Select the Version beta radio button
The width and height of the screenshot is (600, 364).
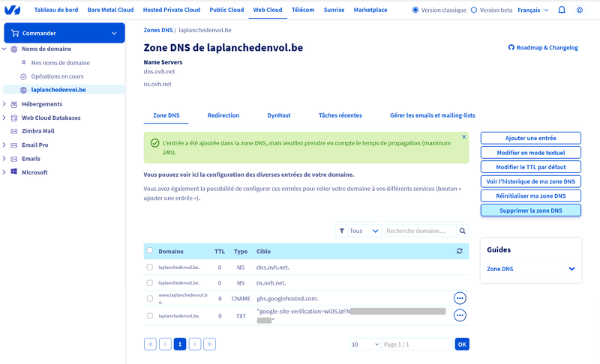pyautogui.click(x=474, y=10)
